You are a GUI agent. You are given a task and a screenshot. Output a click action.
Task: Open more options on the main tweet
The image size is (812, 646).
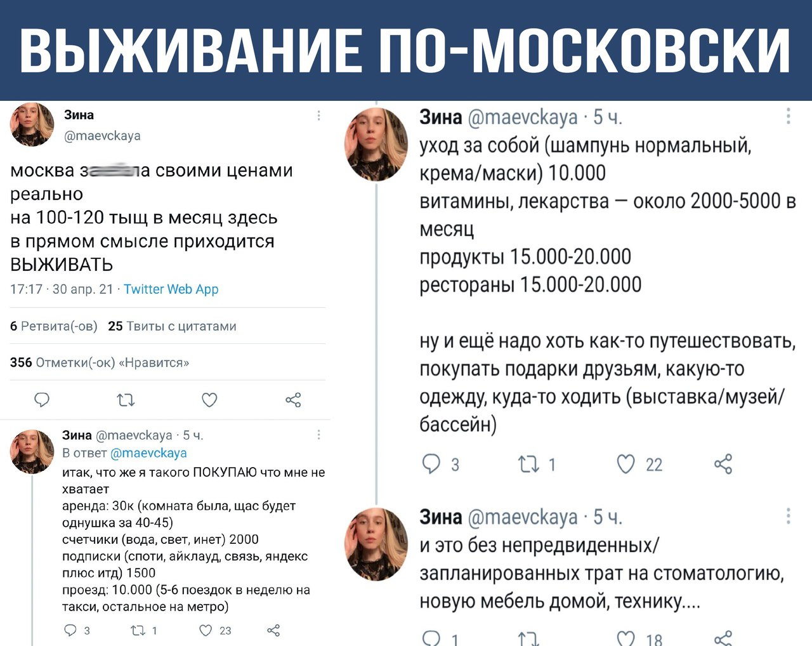[x=318, y=115]
